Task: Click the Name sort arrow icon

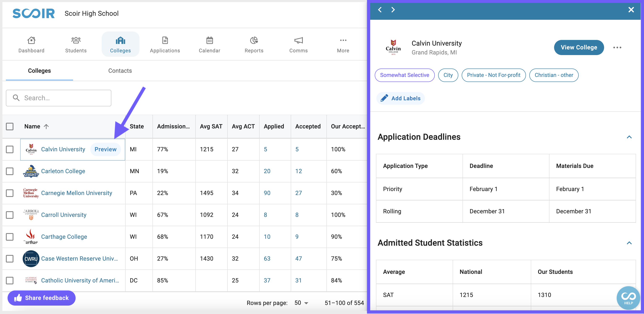Action: tap(46, 127)
